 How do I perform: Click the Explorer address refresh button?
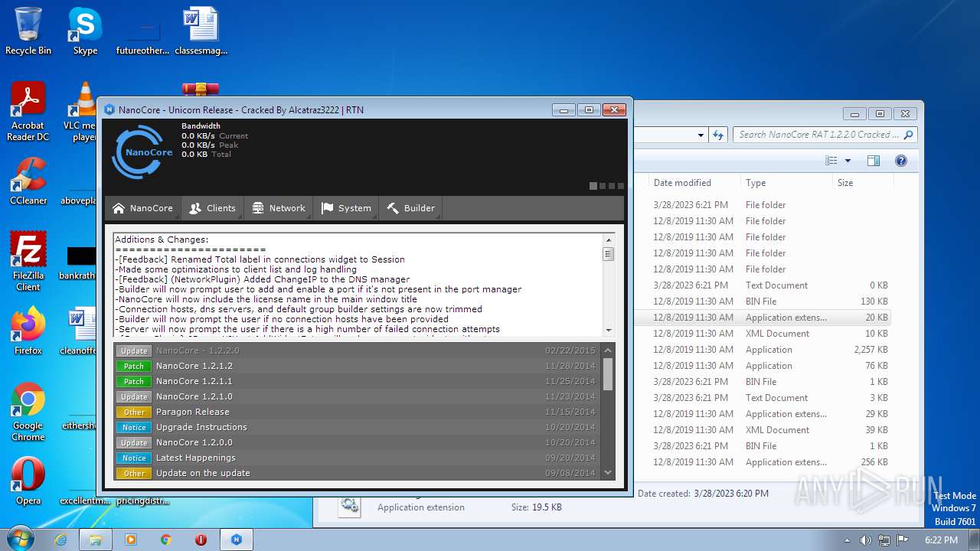pyautogui.click(x=717, y=135)
